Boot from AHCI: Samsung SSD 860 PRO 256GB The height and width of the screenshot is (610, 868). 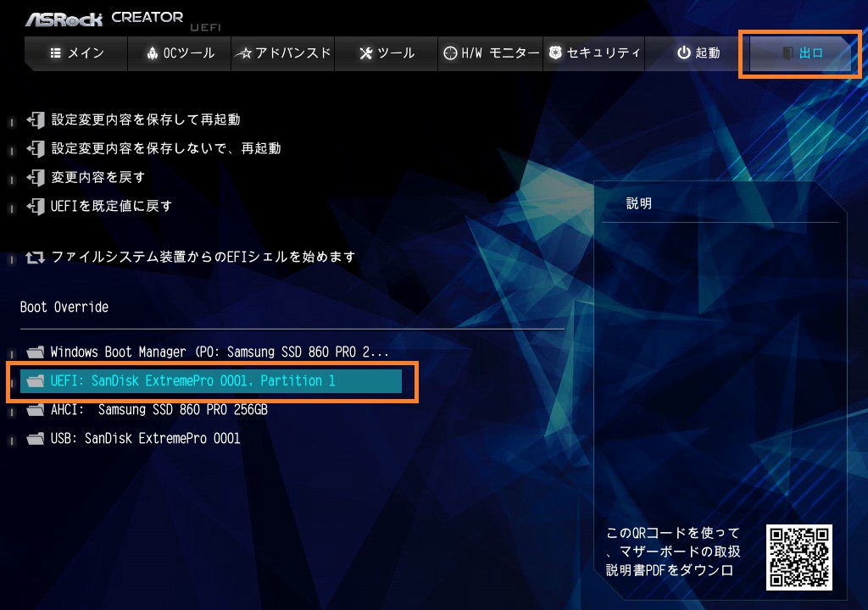click(159, 409)
